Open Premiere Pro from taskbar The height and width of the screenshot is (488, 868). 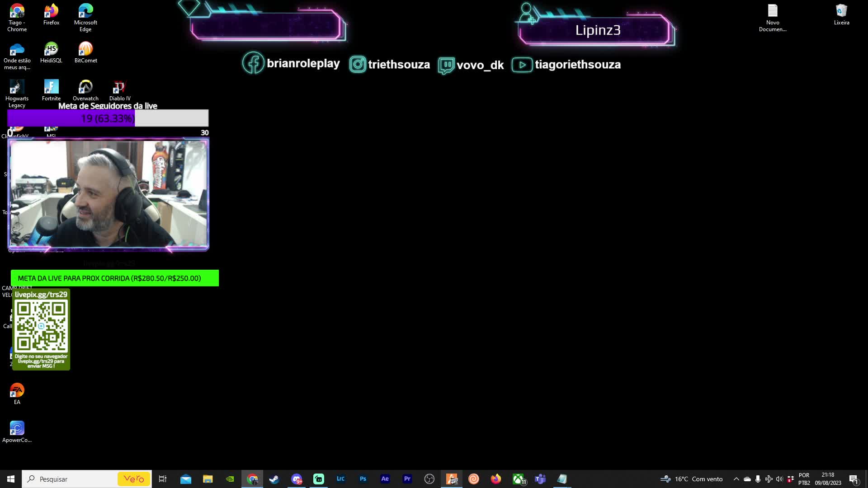click(407, 479)
